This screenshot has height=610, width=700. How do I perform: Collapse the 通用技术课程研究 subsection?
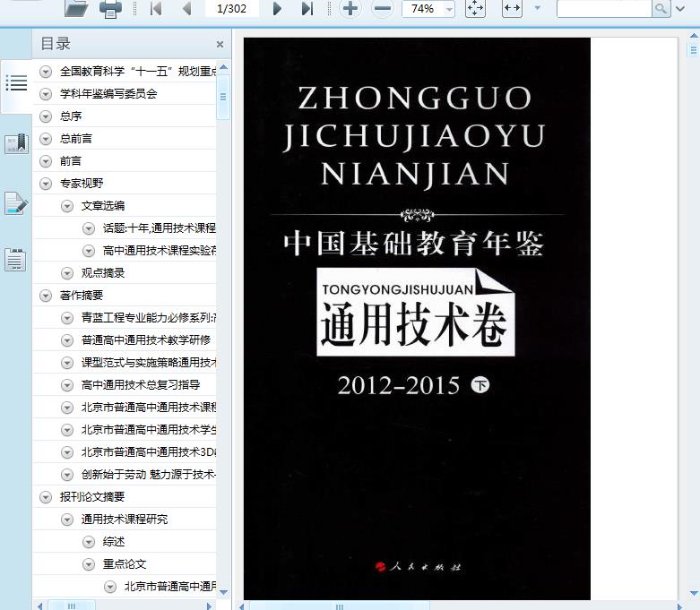[x=67, y=520]
